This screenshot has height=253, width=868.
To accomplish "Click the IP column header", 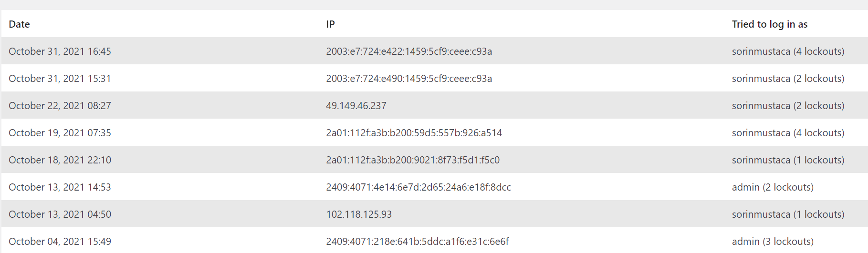I will (330, 24).
